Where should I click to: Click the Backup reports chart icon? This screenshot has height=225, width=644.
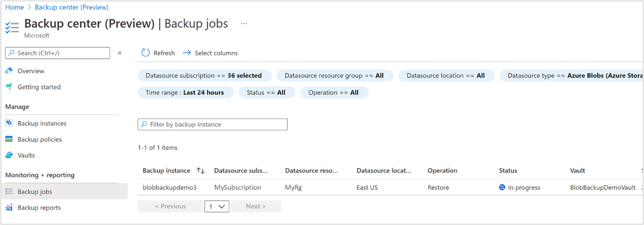tap(9, 208)
